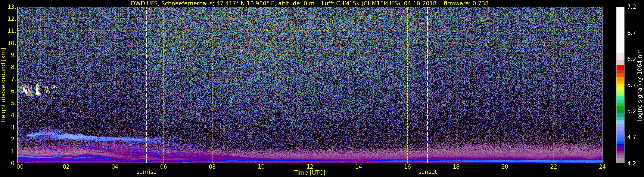Click the height tick label '6.'

(x=13, y=91)
